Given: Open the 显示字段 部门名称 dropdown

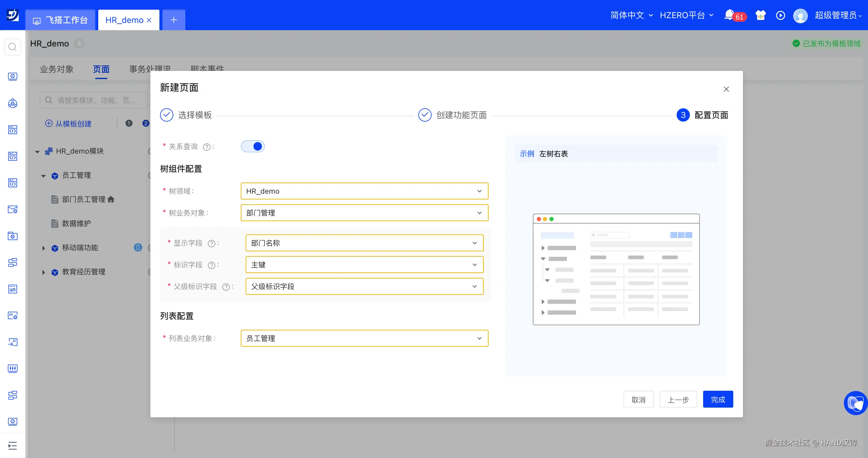Looking at the screenshot, I should (x=364, y=243).
